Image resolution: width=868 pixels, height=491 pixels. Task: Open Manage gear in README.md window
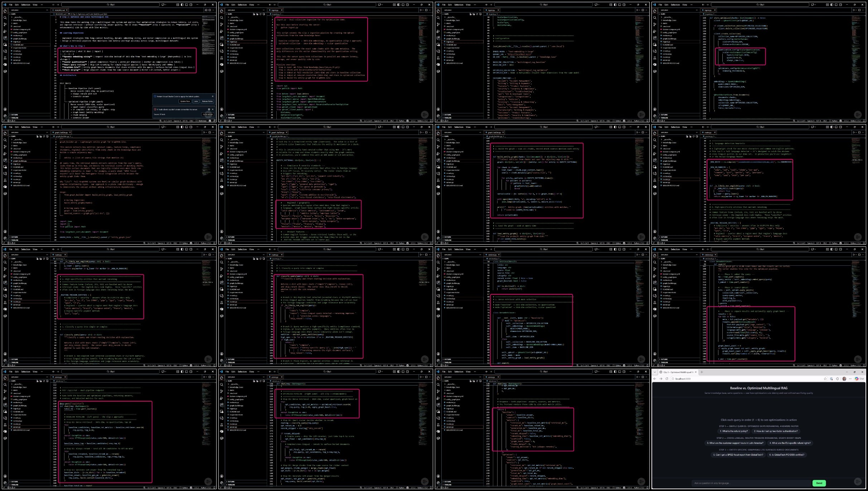click(5, 116)
